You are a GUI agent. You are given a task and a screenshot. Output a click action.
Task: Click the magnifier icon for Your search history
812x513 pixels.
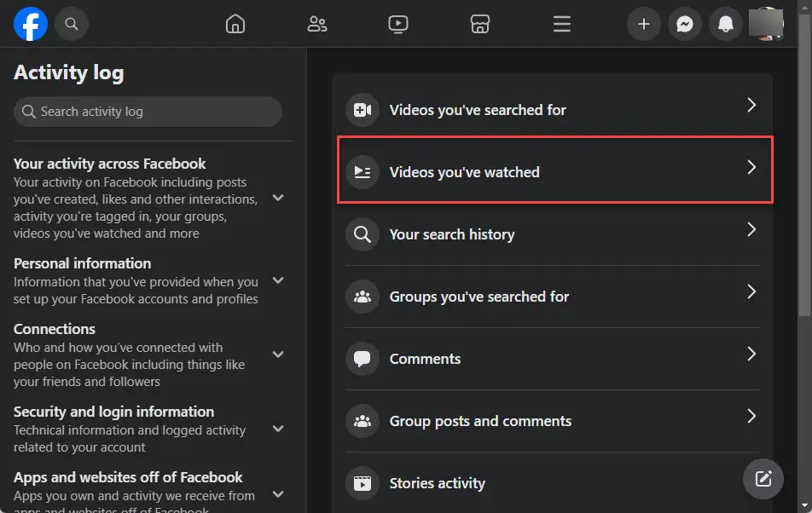pos(362,234)
